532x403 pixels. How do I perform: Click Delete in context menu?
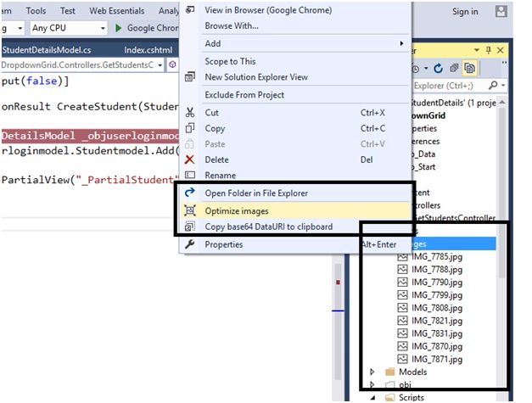tap(216, 160)
